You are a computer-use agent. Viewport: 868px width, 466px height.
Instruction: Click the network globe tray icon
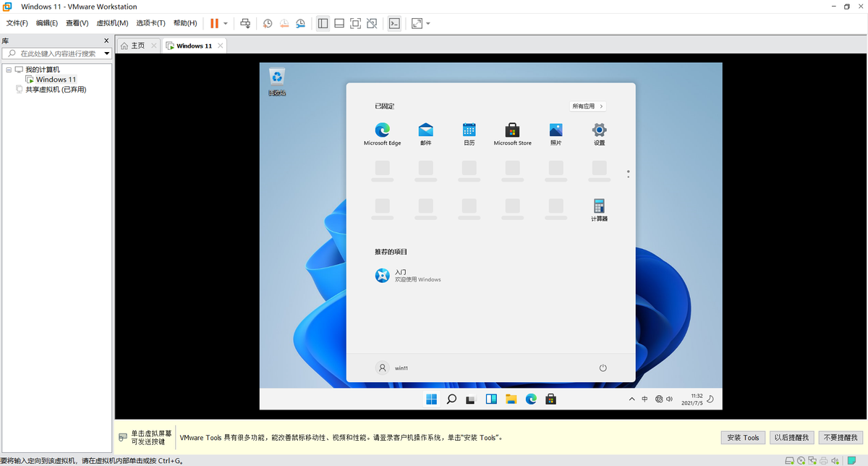[659, 399]
